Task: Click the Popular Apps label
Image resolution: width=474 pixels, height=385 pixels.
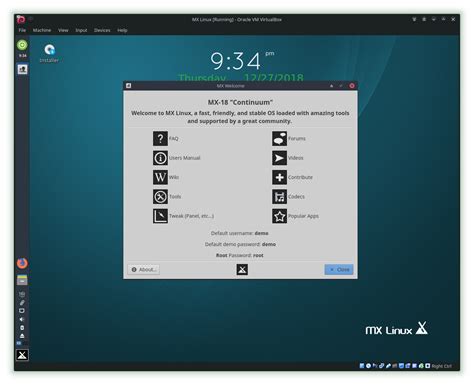Action: click(x=303, y=216)
